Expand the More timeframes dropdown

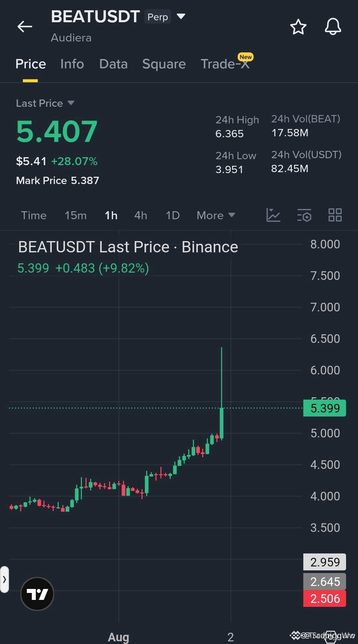(216, 215)
